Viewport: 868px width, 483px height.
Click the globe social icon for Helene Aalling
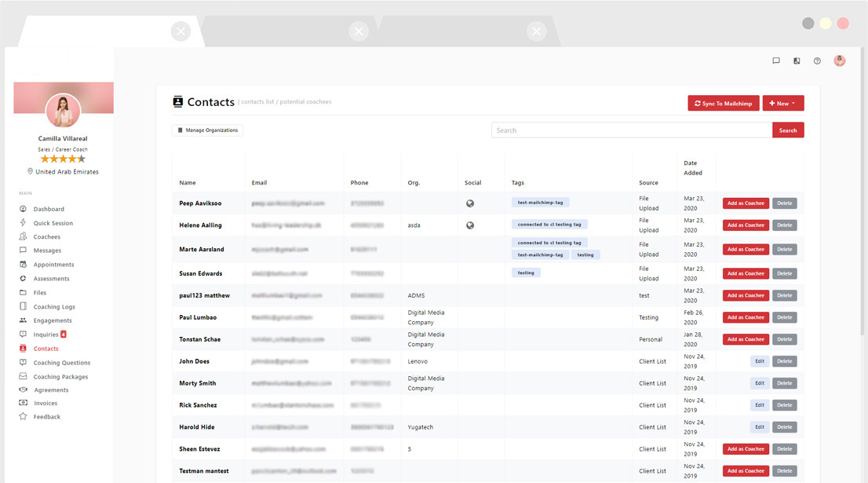(x=470, y=225)
